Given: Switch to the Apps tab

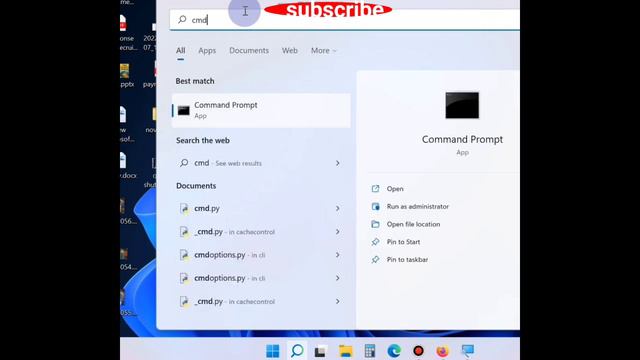Looking at the screenshot, I should click(207, 50).
